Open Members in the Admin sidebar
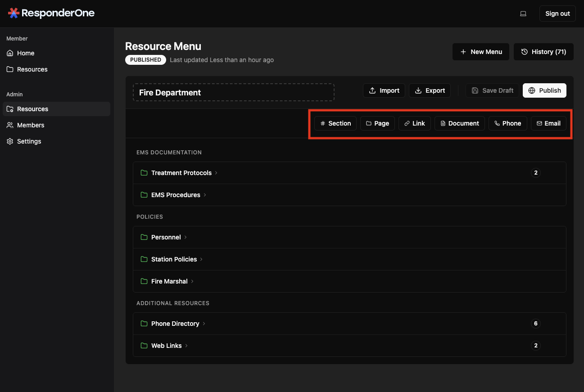Image resolution: width=584 pixels, height=392 pixels. point(31,125)
